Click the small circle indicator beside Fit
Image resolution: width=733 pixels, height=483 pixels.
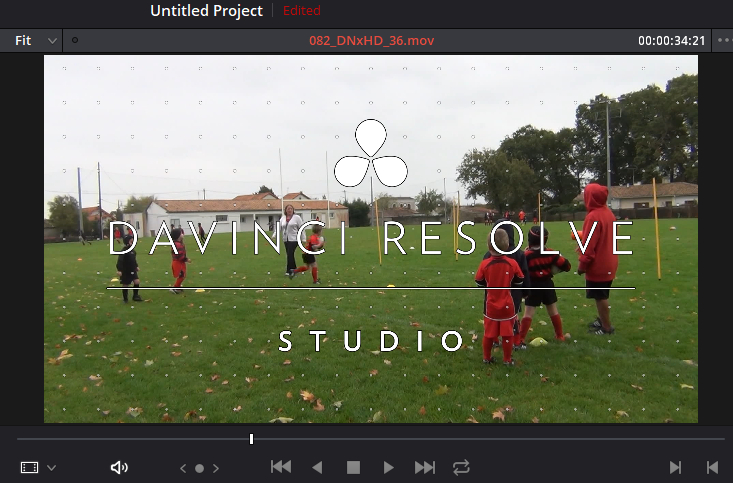click(75, 40)
